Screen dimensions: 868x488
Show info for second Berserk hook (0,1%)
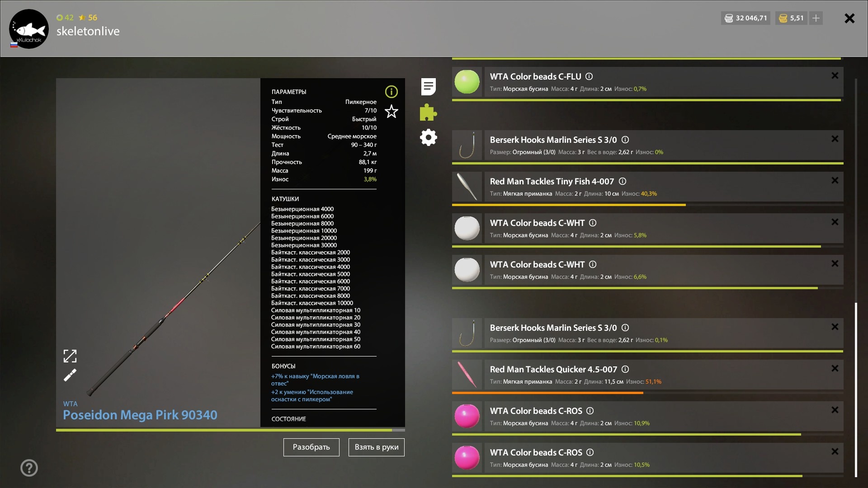click(625, 328)
